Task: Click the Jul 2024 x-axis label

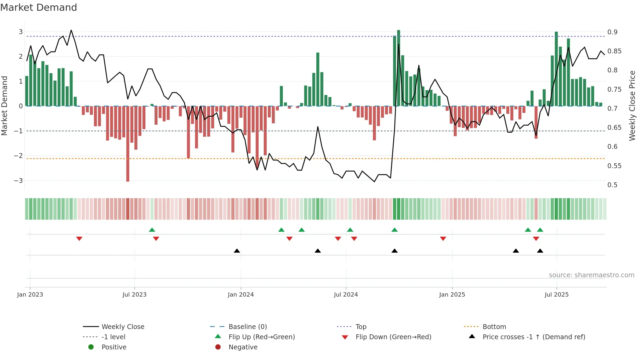Action: 346,295
